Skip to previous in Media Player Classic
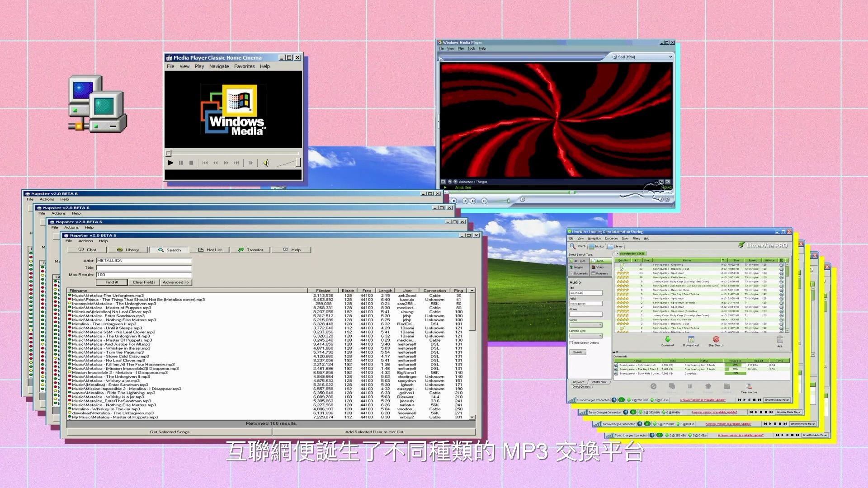The image size is (868, 488). click(x=205, y=163)
